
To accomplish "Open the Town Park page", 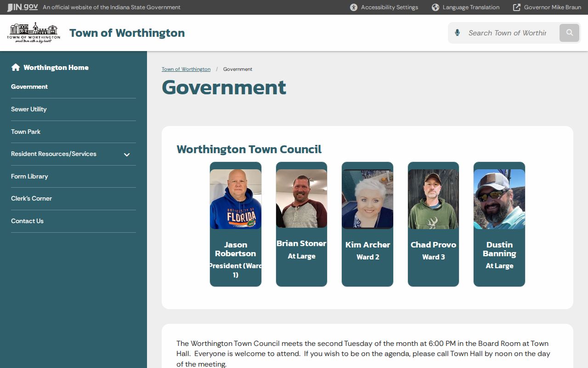I will [x=26, y=132].
